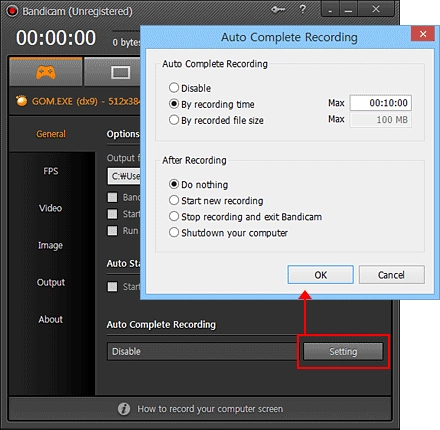Screen dimensions: 440x430
Task: Click the 00:00:00 recording timer
Action: [56, 38]
